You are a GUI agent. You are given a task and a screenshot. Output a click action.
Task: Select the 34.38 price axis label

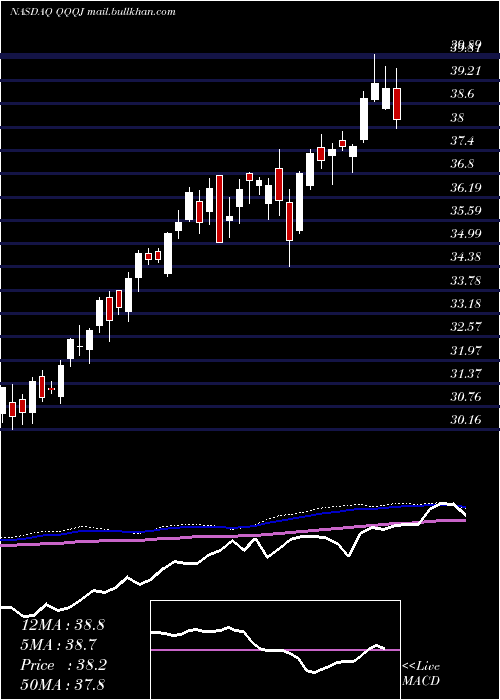[465, 257]
